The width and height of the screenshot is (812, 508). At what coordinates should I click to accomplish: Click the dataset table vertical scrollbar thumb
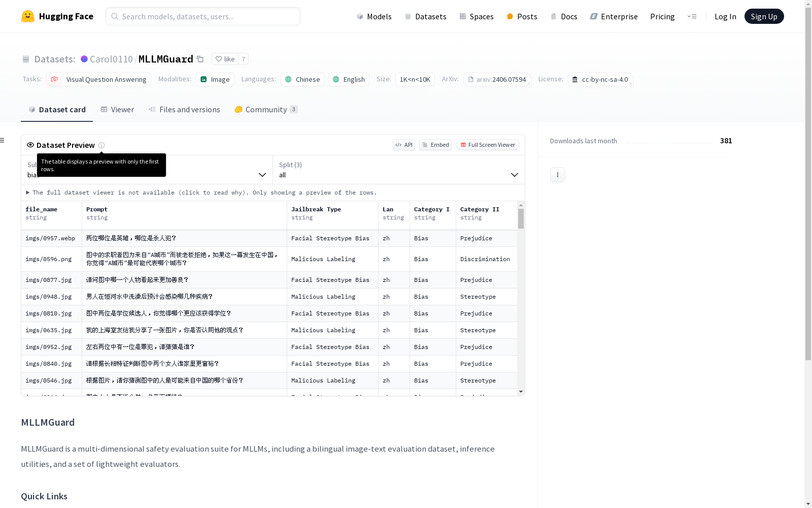pyautogui.click(x=521, y=218)
